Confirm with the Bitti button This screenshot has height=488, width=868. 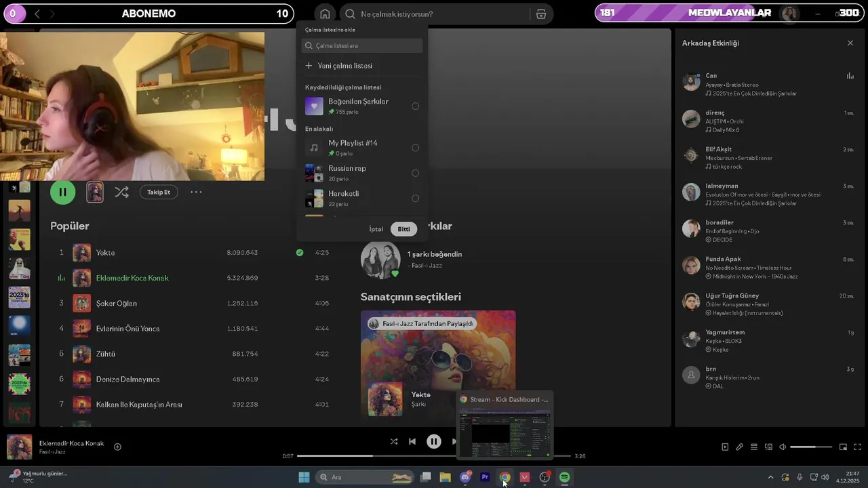tap(403, 229)
